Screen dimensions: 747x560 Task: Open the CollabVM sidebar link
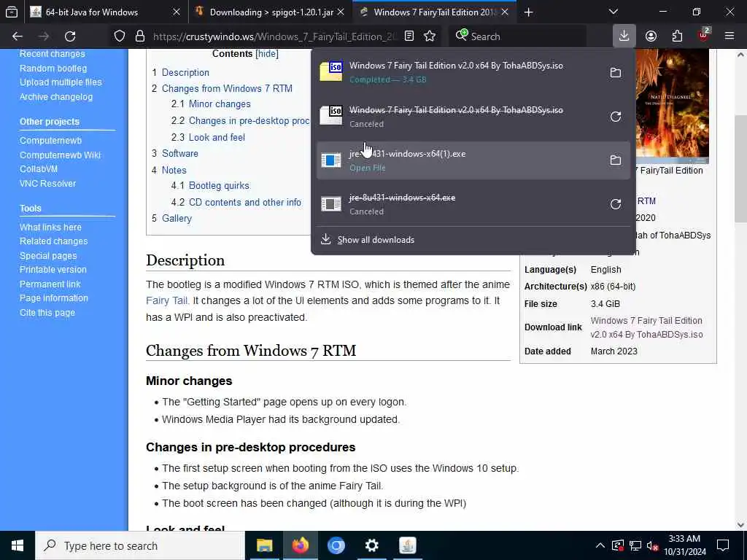point(39,169)
